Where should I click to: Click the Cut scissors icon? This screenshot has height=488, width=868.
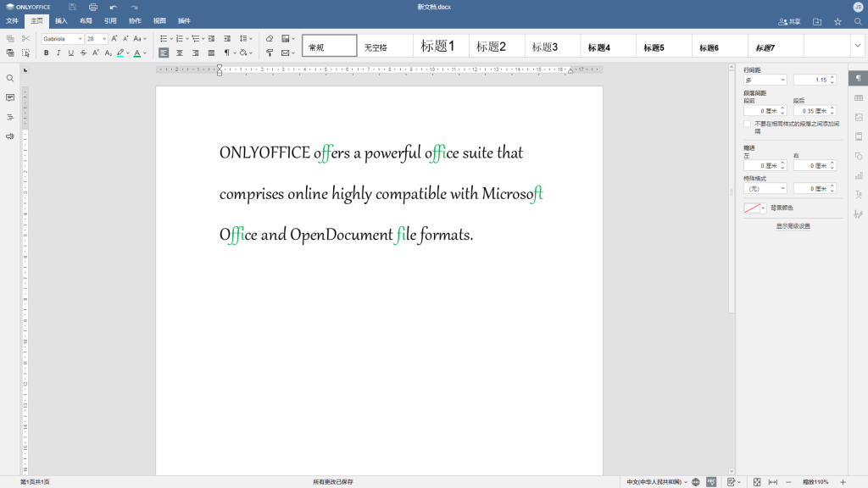pyautogui.click(x=25, y=39)
